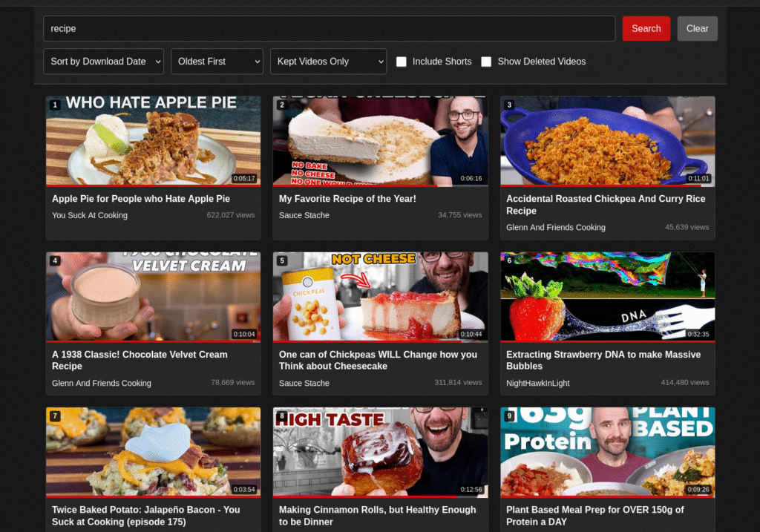The width and height of the screenshot is (760, 532).
Task: Open the Apple Pie video thumbnail
Action: [153, 140]
